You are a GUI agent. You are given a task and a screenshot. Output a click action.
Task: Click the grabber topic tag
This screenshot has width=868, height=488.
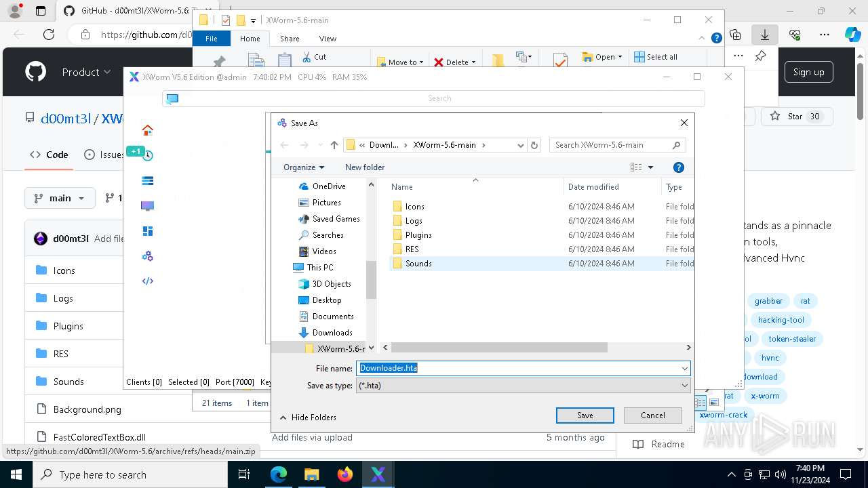pyautogui.click(x=768, y=301)
